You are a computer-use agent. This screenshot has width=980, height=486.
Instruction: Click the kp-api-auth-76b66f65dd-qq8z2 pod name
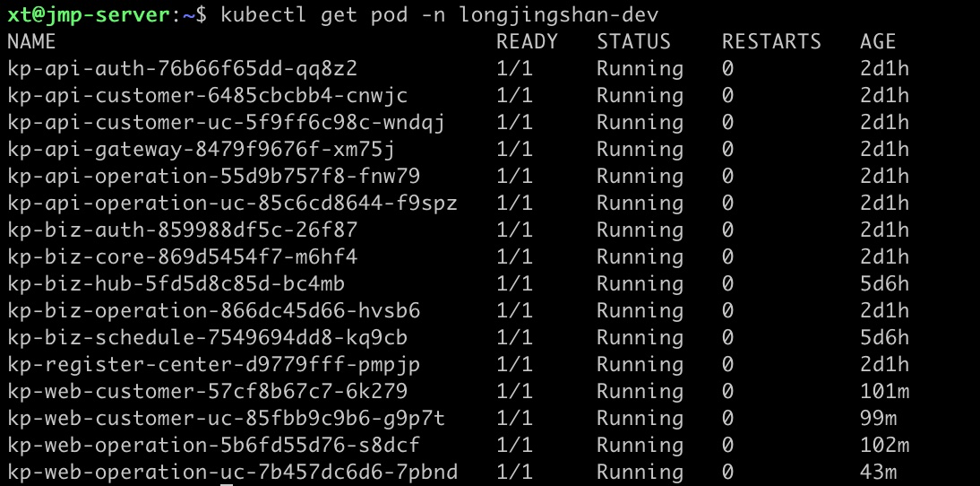pyautogui.click(x=183, y=69)
